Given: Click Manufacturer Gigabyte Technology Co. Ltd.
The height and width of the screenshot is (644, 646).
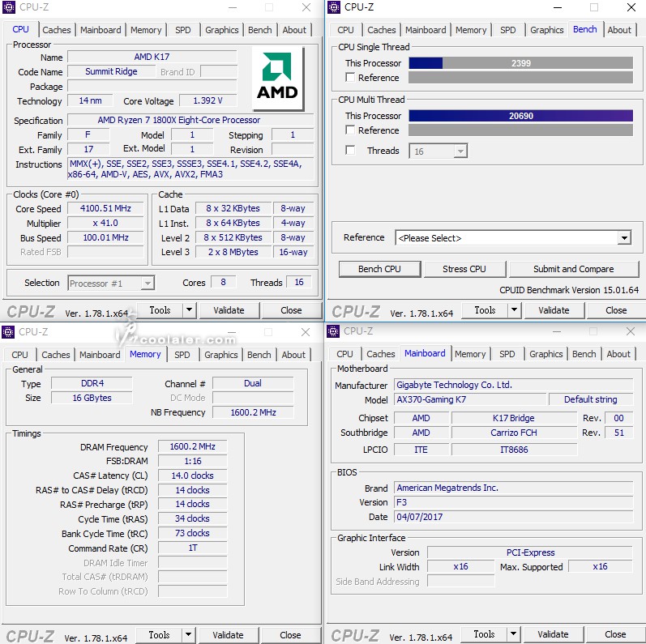Looking at the screenshot, I should 514,385.
